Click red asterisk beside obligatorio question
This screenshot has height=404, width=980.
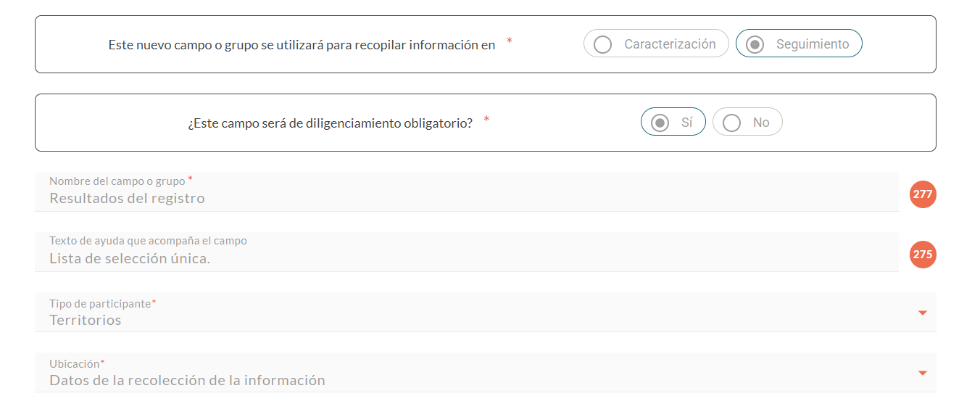click(x=486, y=120)
